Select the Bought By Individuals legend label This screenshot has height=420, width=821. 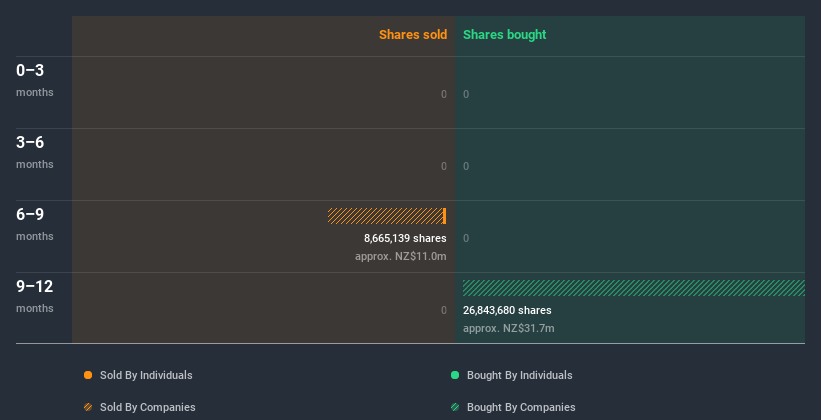click(520, 375)
